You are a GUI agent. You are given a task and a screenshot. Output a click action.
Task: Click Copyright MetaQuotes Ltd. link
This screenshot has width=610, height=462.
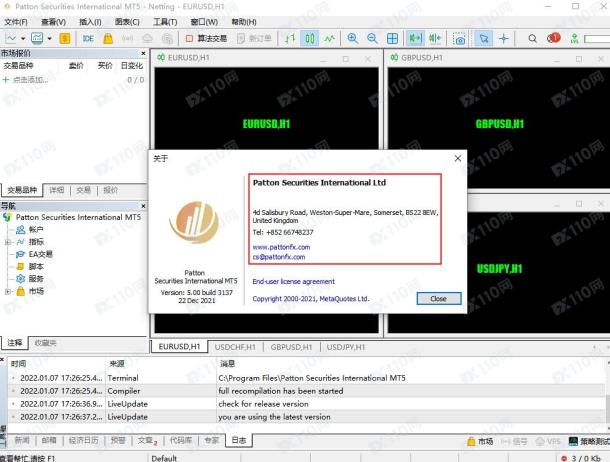tap(310, 299)
